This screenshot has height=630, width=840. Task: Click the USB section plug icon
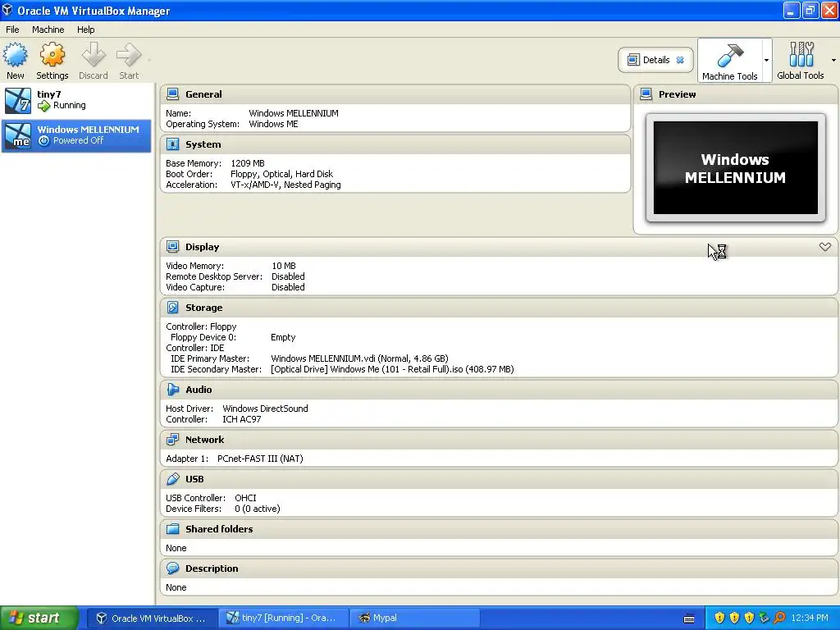[172, 479]
